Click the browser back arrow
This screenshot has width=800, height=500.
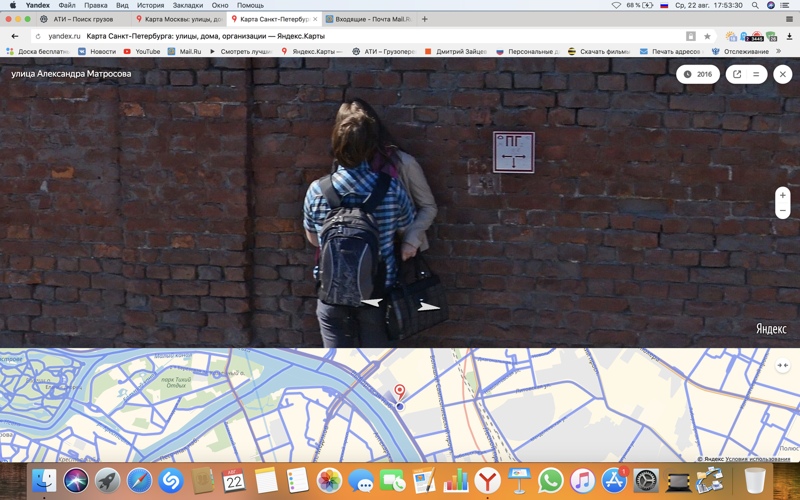(14, 36)
